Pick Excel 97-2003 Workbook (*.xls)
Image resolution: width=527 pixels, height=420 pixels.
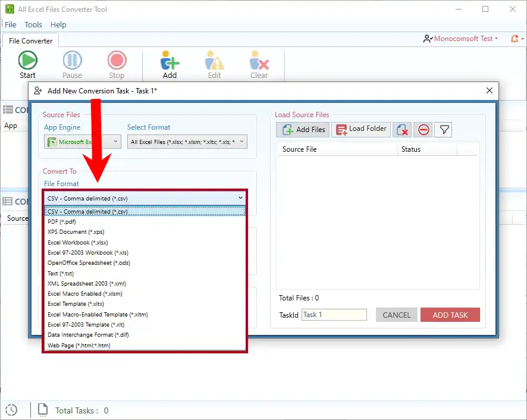pyautogui.click(x=145, y=253)
